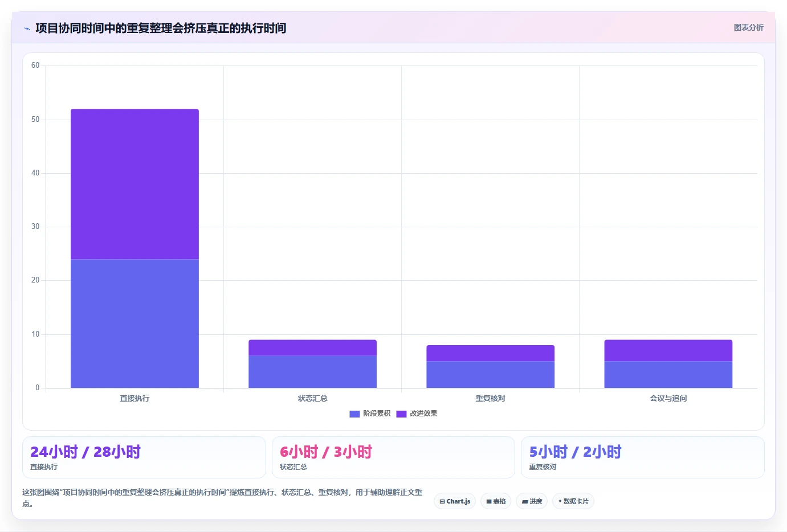
Task: Click the 进度 tag
Action: (532, 501)
